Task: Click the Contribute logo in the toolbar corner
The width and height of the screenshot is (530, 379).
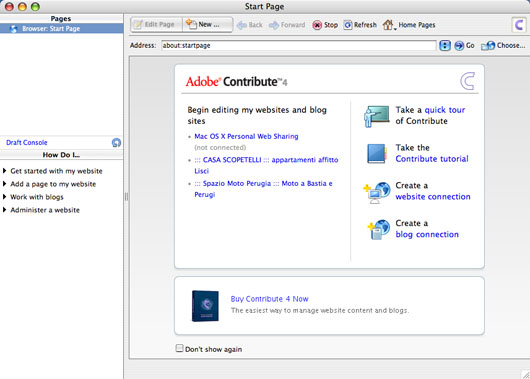Action: [x=519, y=25]
